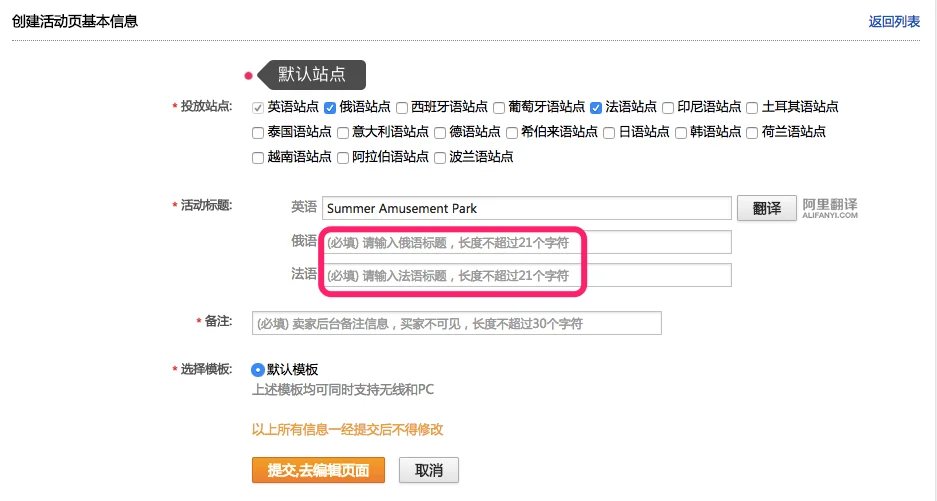
Task: Click the 返回列表 link
Action: pyautogui.click(x=894, y=22)
